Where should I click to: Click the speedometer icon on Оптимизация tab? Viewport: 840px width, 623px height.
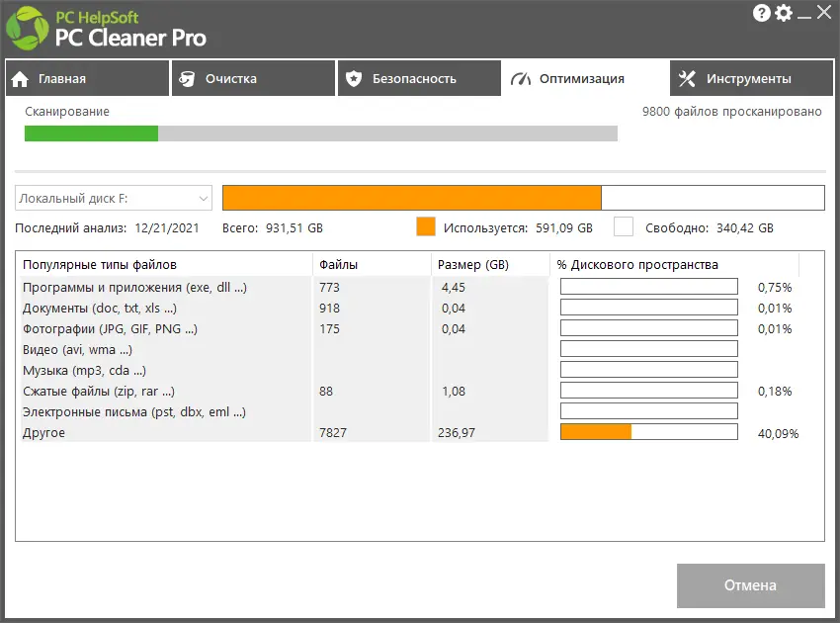click(x=520, y=79)
